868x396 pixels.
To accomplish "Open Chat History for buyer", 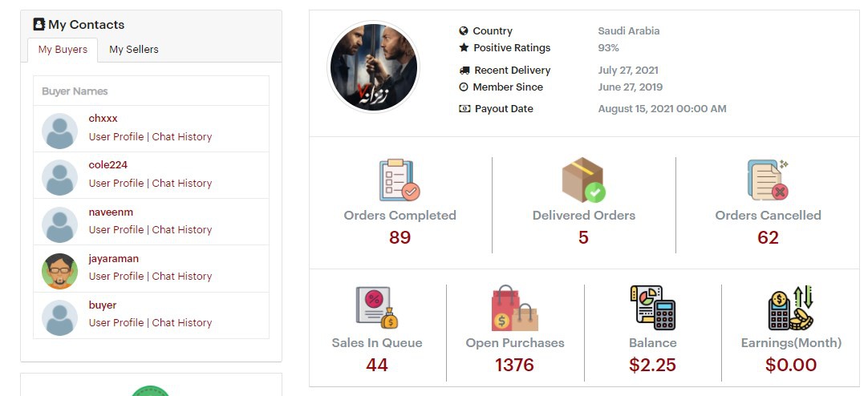I will [x=182, y=323].
